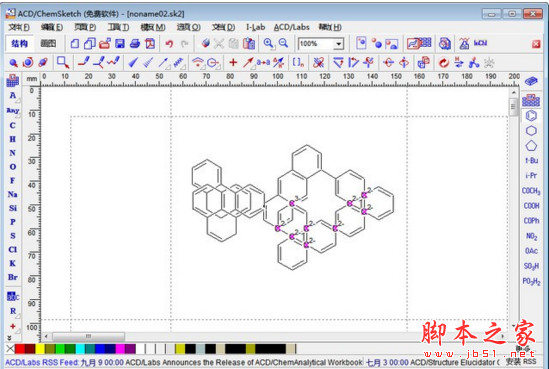Open the second menu bar item ending (E)
Image resolution: width=549 pixels, height=369 pixels.
click(52, 27)
